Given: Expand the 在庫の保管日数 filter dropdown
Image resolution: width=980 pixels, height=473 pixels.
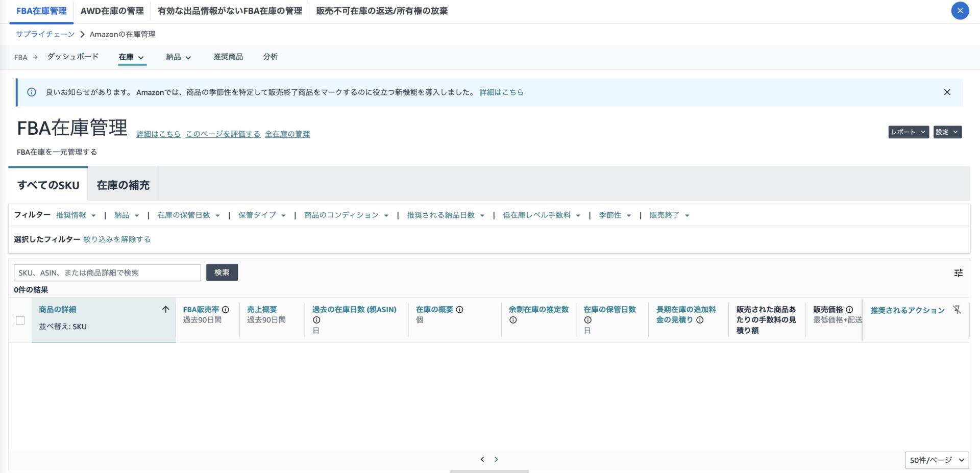Looking at the screenshot, I should tap(188, 215).
